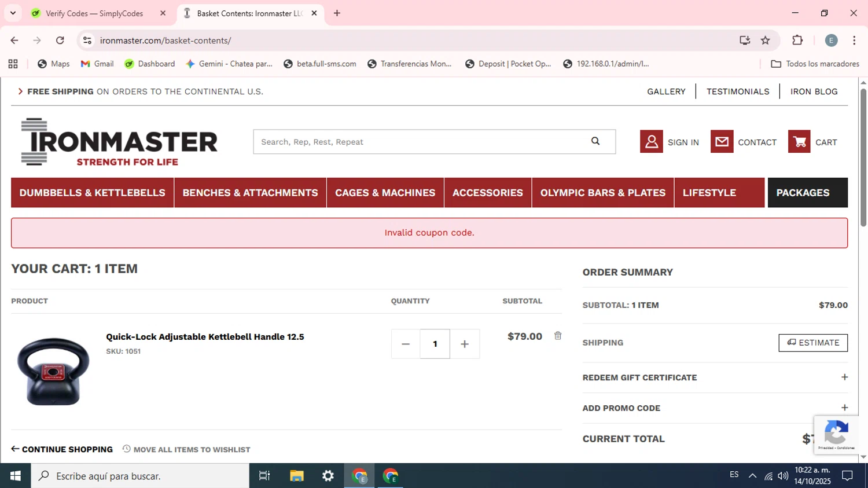This screenshot has height=488, width=868.
Task: Open tab search dropdown arrow
Action: 13,13
